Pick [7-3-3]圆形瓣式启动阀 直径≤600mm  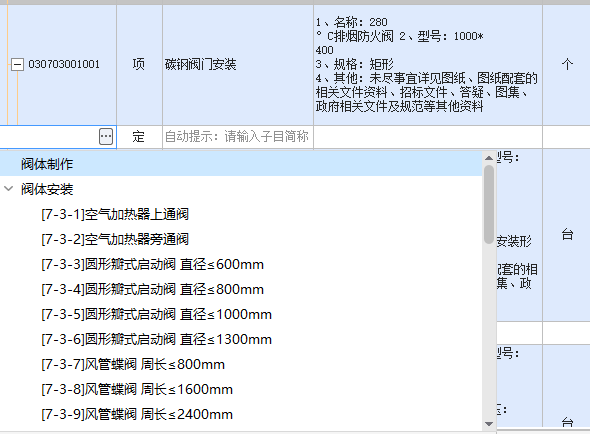[x=152, y=264]
